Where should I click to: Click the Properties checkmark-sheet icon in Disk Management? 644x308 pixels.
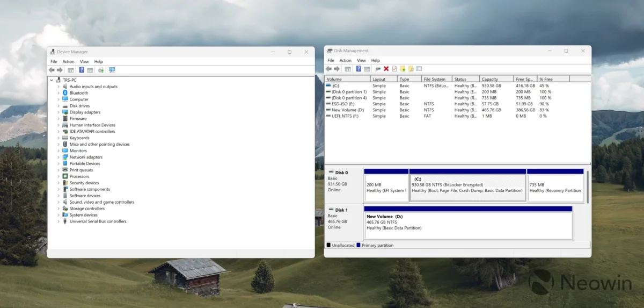(394, 69)
